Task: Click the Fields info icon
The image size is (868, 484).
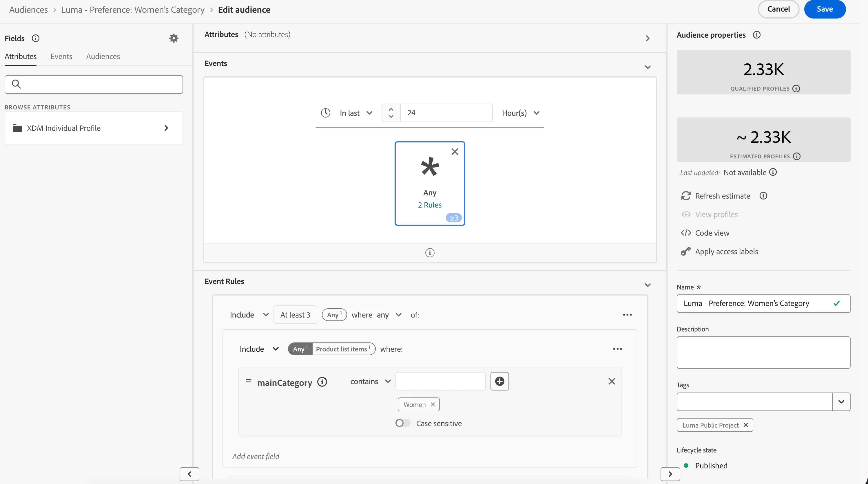Action: click(35, 38)
